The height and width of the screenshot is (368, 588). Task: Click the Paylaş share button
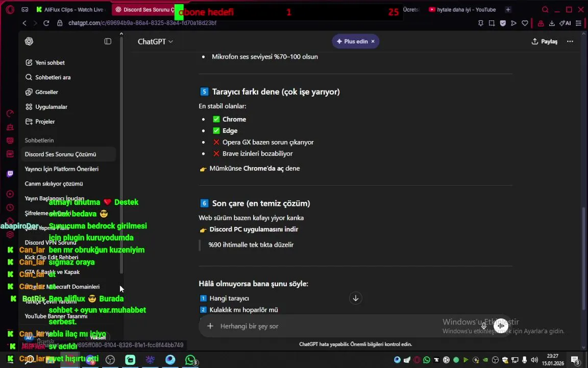click(x=545, y=41)
